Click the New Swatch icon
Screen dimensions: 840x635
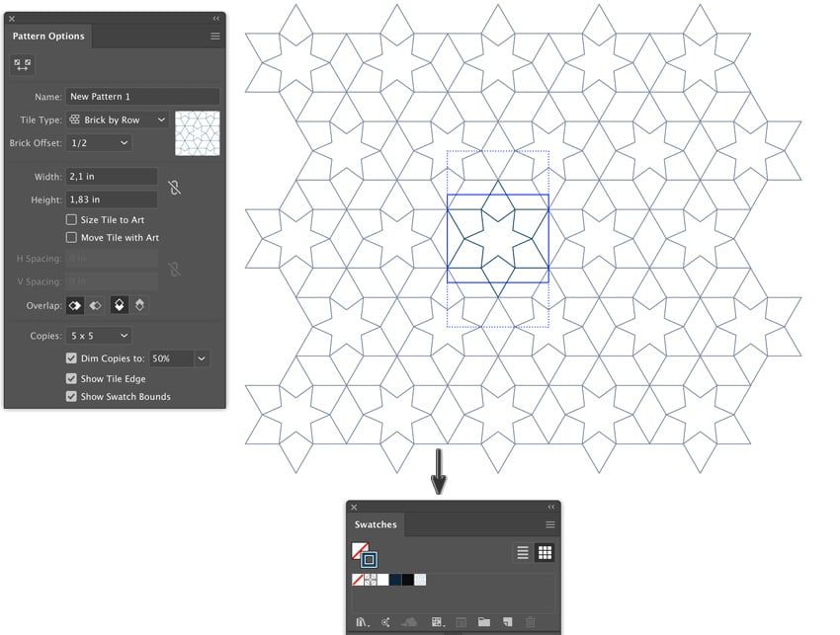coord(506,620)
